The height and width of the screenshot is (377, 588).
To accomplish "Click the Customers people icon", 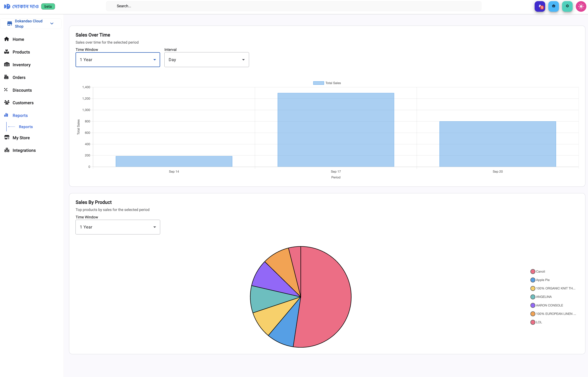I will pyautogui.click(x=7, y=103).
